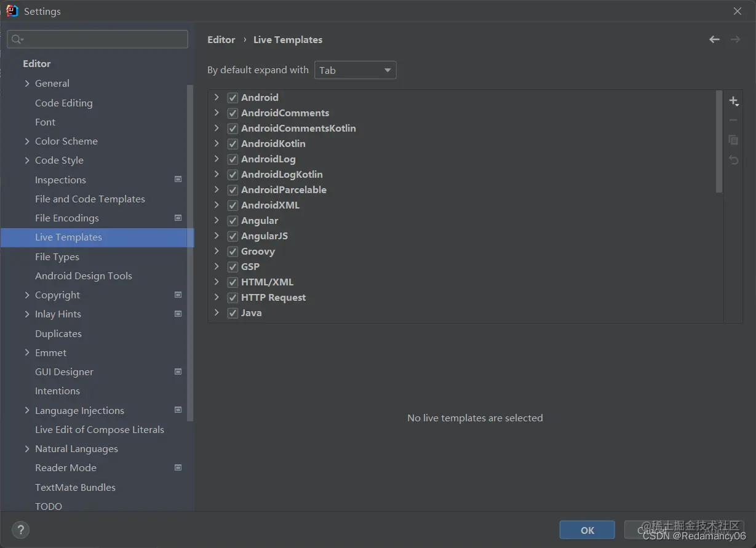Screen dimensions: 756x548
Task: Click the template list vertical scrollbar
Action: [x=720, y=141]
